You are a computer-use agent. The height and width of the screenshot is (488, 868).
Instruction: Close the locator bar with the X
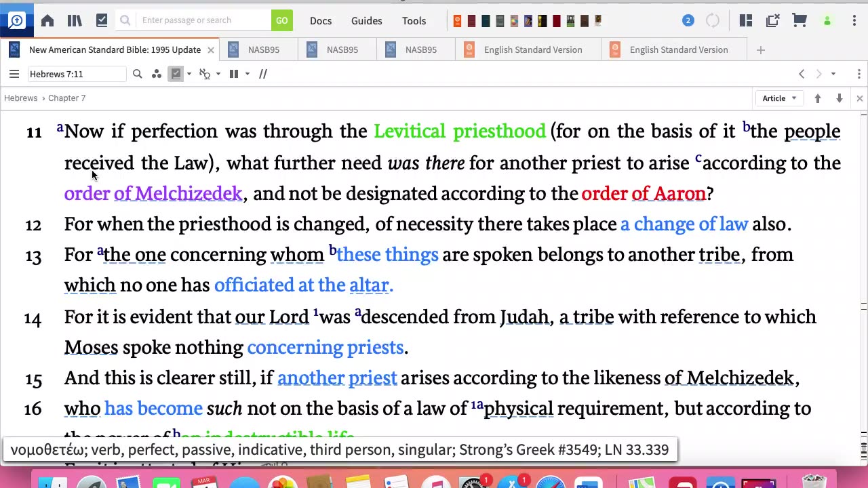point(859,98)
